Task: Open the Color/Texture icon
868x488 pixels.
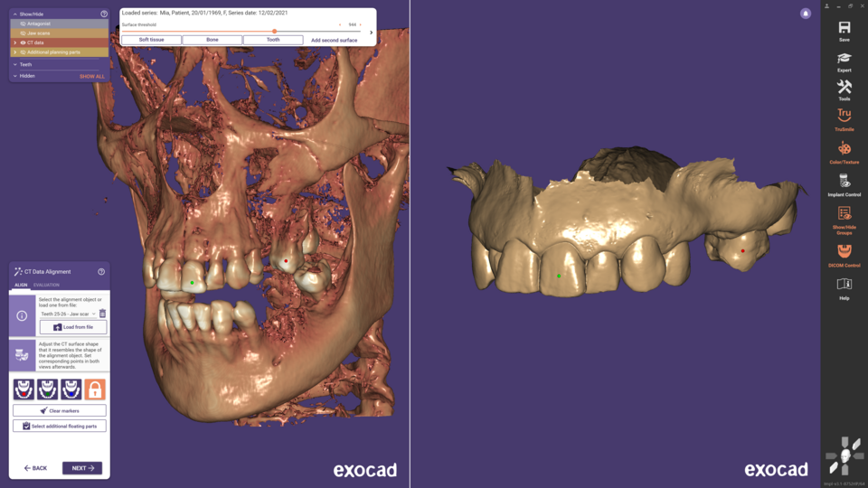Action: (844, 151)
